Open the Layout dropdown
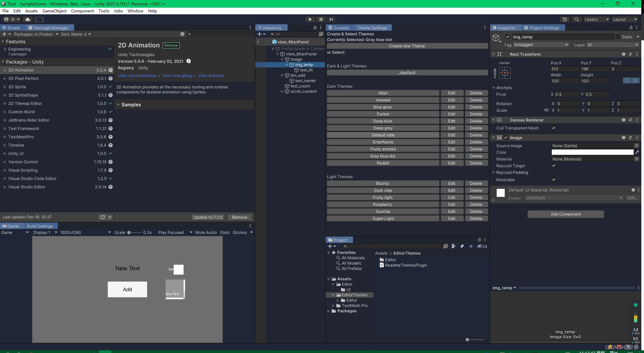 625,19
